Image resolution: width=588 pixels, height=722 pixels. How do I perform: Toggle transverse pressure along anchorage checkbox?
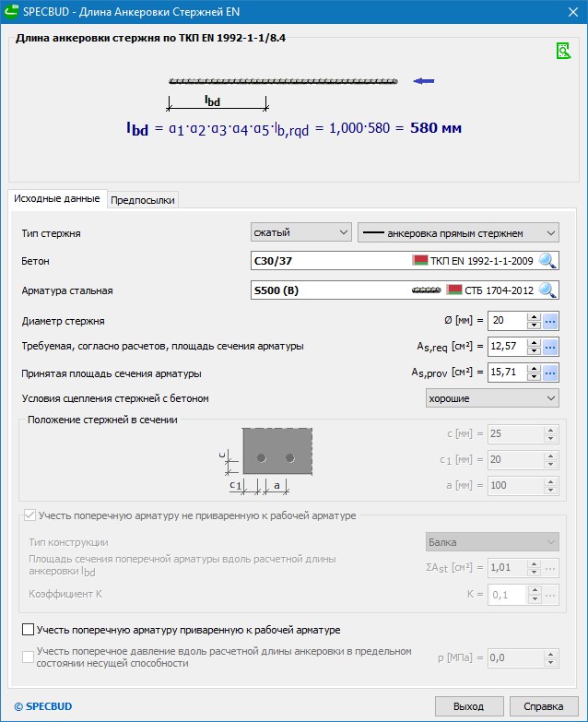point(29,657)
